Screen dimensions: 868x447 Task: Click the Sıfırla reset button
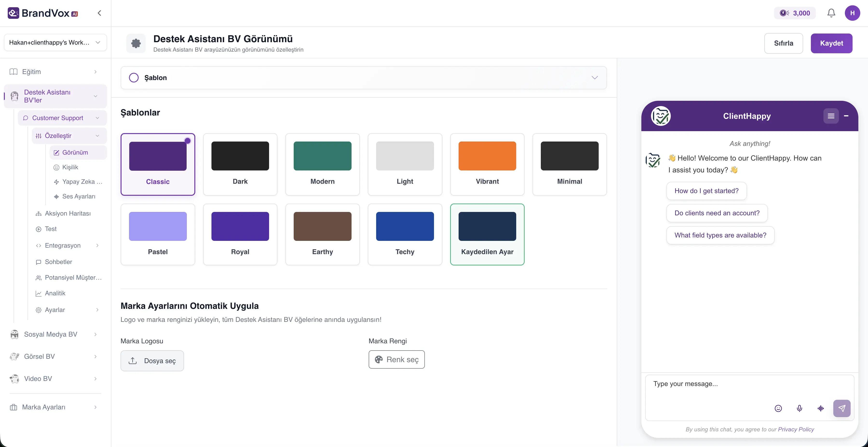(783, 43)
